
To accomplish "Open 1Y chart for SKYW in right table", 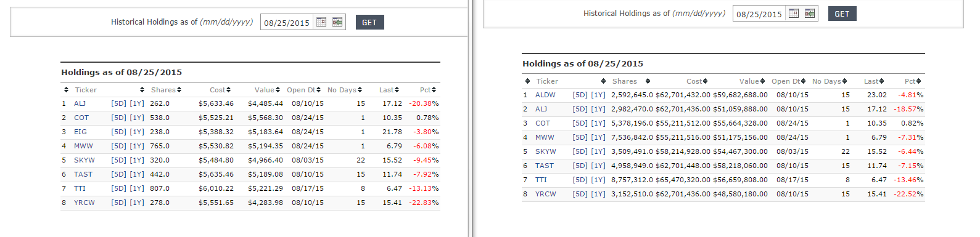I will (x=598, y=151).
